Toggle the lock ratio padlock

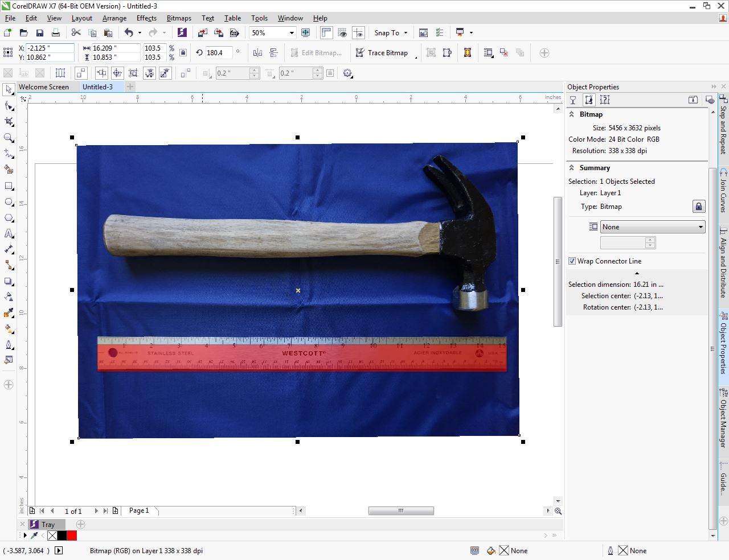pos(183,53)
